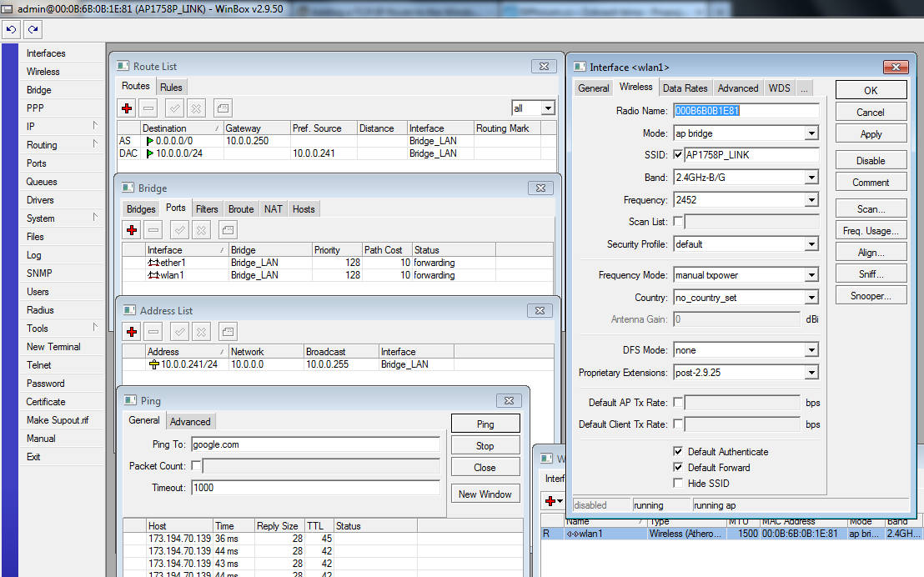The height and width of the screenshot is (577, 924).
Task: Click the OK button
Action: click(x=871, y=90)
